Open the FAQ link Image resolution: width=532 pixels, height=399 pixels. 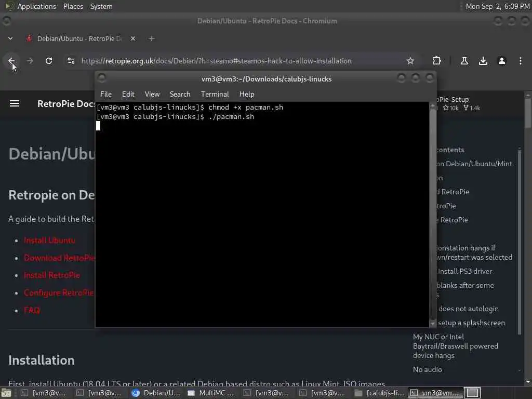[x=32, y=310]
